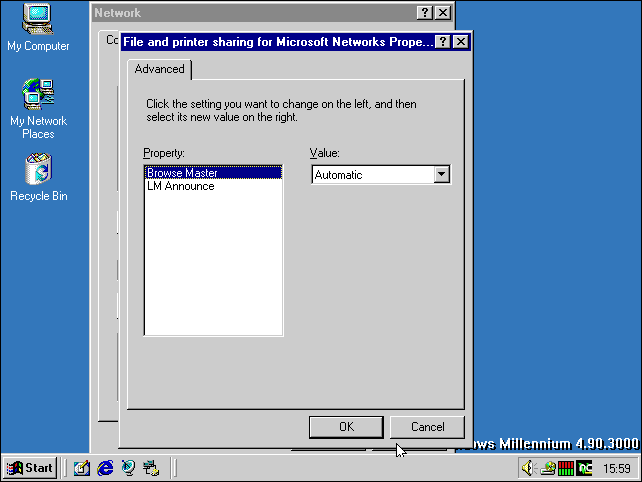Select Browse Master in Property list
Screen dimensions: 642x482
(213, 173)
